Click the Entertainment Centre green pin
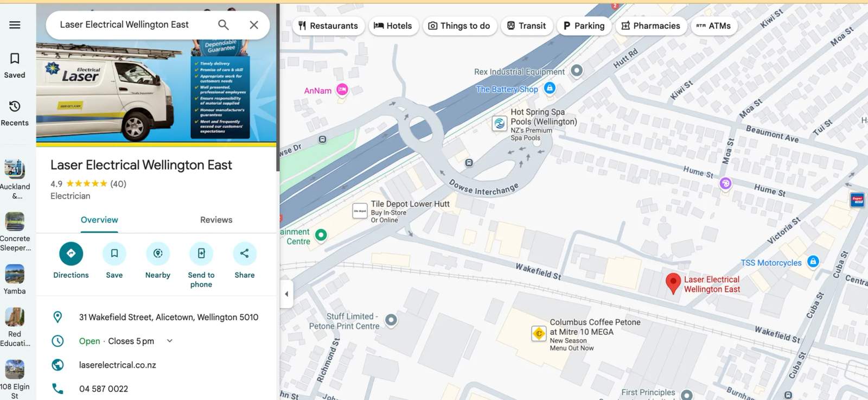The height and width of the screenshot is (400, 868). [321, 235]
